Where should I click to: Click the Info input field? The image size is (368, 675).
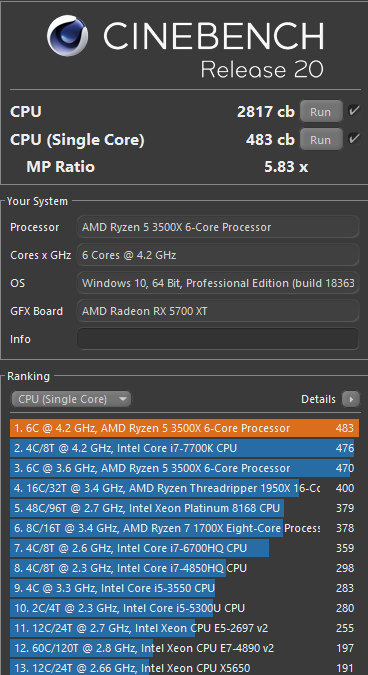tap(218, 339)
